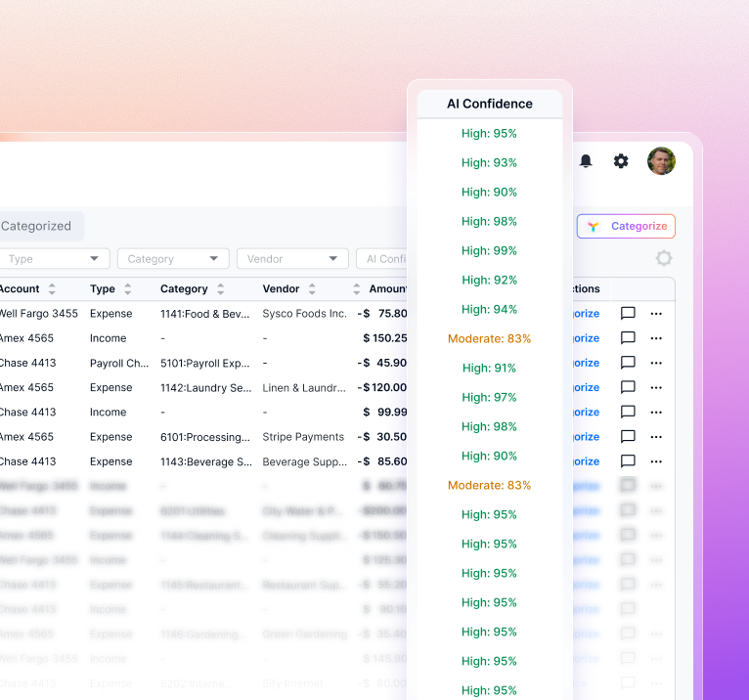Expand the Vendor filter dropdown
Viewport: 749px width, 700px height.
click(x=292, y=259)
